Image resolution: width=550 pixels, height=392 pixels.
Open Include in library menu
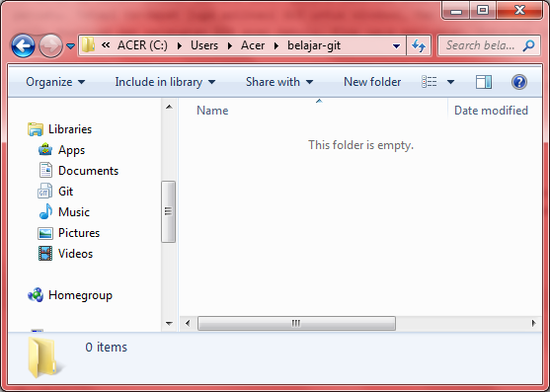tap(165, 82)
